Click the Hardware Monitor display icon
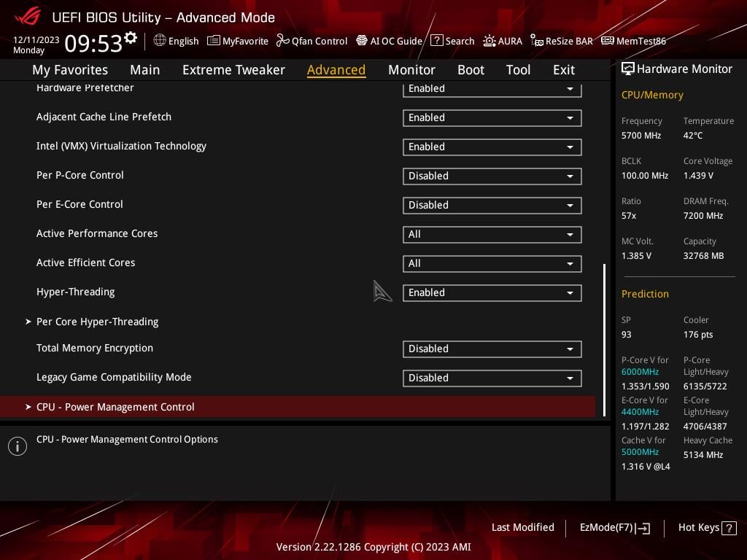Image resolution: width=747 pixels, height=560 pixels. click(628, 69)
